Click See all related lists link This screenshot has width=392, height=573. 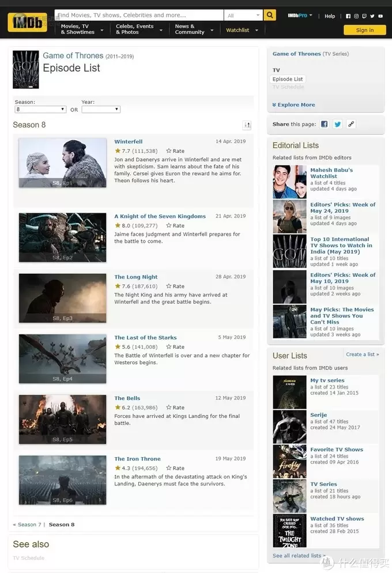point(299,556)
